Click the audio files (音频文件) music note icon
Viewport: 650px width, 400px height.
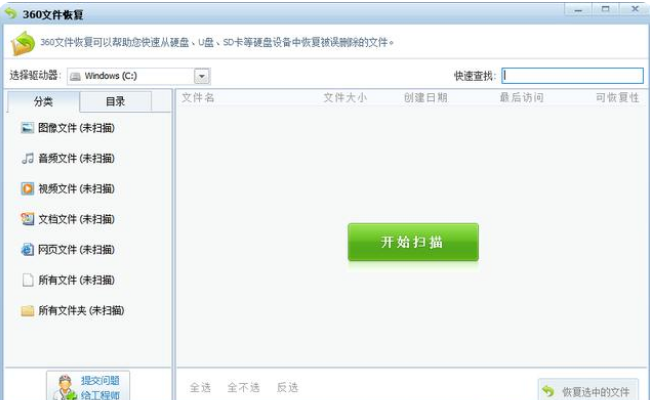coord(27,158)
